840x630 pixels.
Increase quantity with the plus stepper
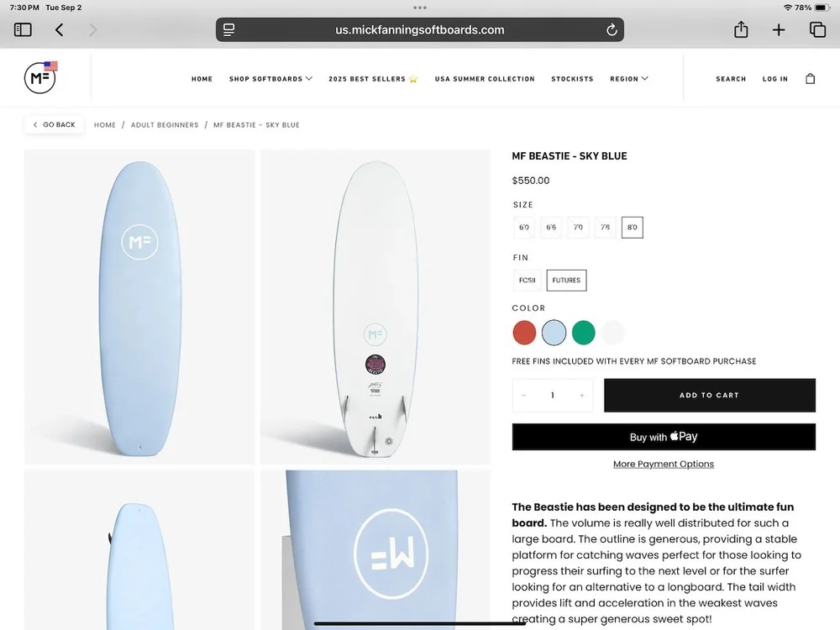pyautogui.click(x=582, y=396)
